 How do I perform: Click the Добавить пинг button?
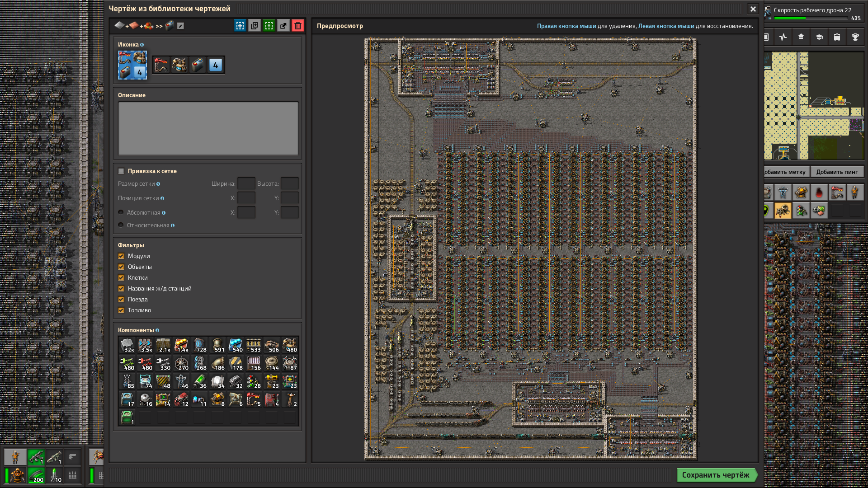[x=837, y=172]
